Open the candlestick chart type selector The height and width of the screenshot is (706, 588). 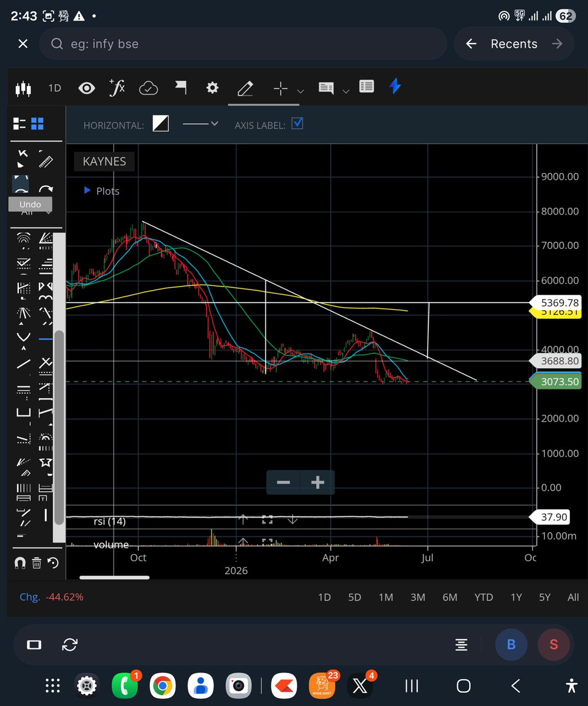coord(22,88)
